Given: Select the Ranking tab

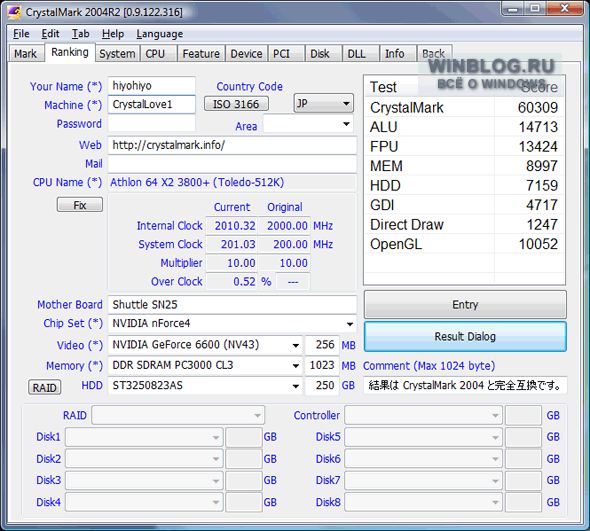Looking at the screenshot, I should 70,52.
